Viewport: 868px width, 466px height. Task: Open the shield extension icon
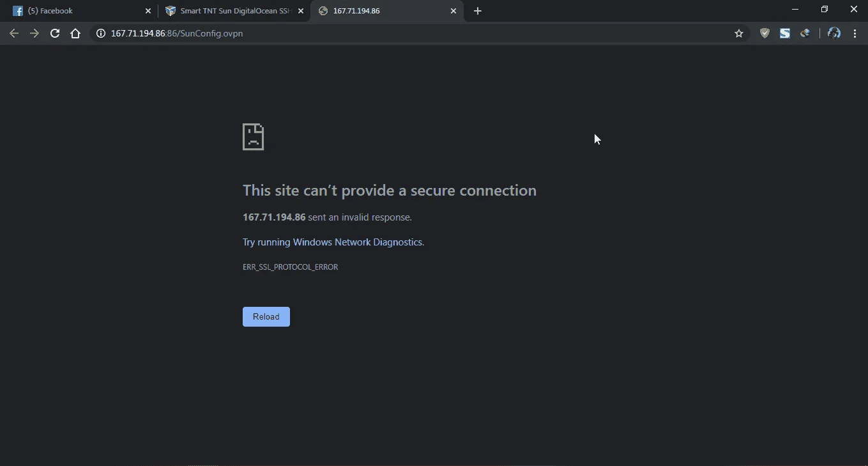(x=765, y=33)
